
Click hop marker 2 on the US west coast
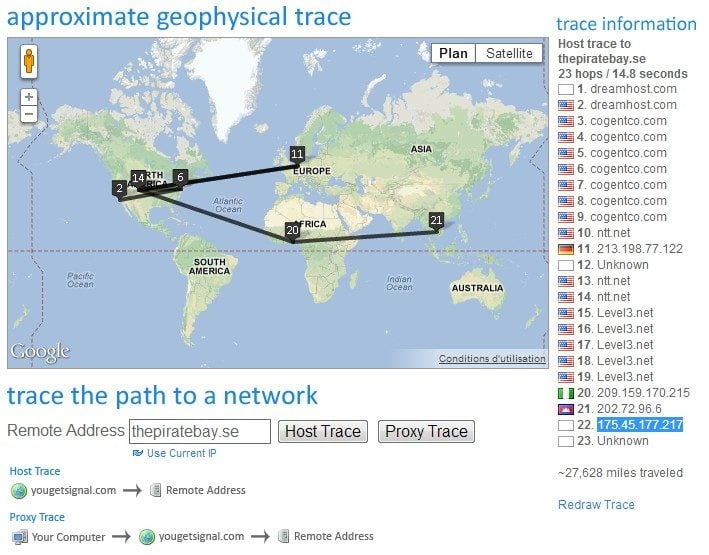click(119, 188)
